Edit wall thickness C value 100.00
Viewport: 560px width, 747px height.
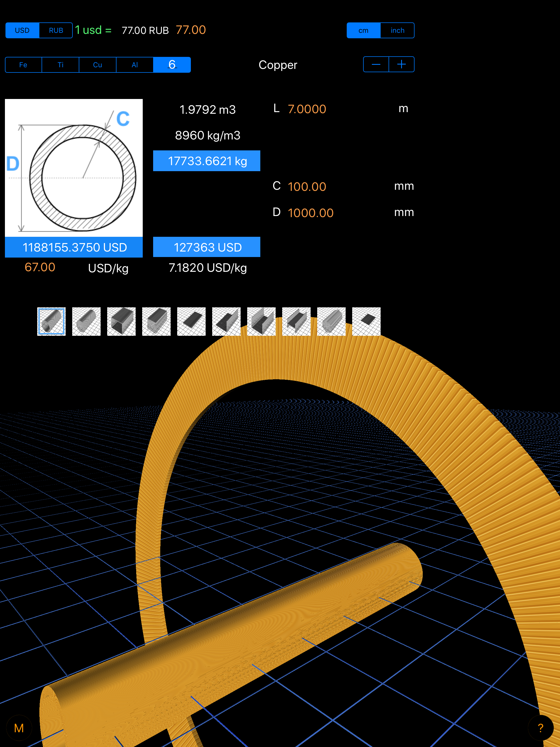point(307,187)
